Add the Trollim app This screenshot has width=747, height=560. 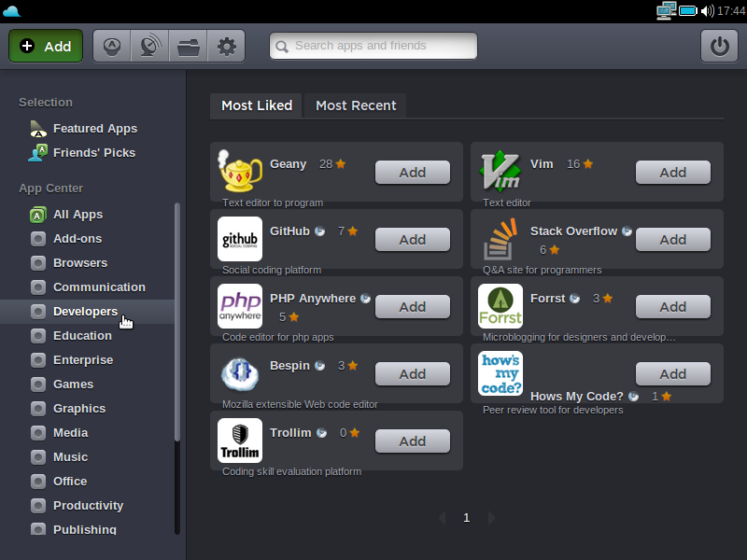click(412, 441)
